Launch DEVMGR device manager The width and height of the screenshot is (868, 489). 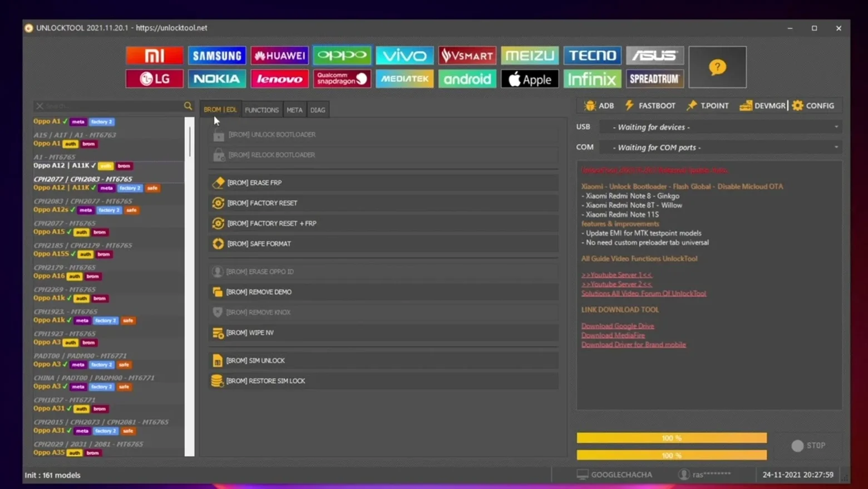[x=762, y=105]
